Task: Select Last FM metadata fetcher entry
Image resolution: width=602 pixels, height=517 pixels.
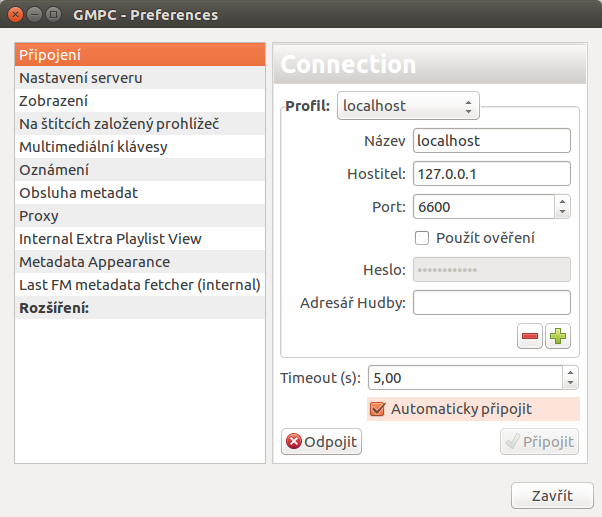Action: (x=140, y=285)
